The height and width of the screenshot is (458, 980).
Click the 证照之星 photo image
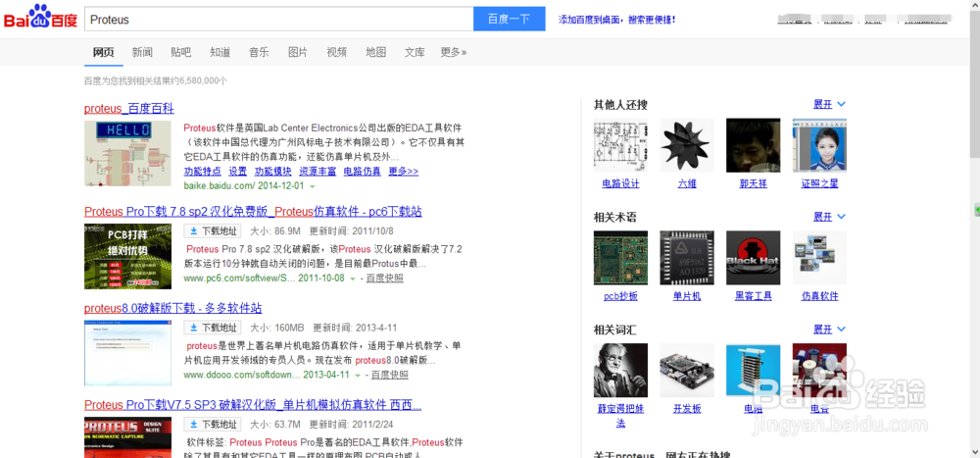tap(819, 145)
